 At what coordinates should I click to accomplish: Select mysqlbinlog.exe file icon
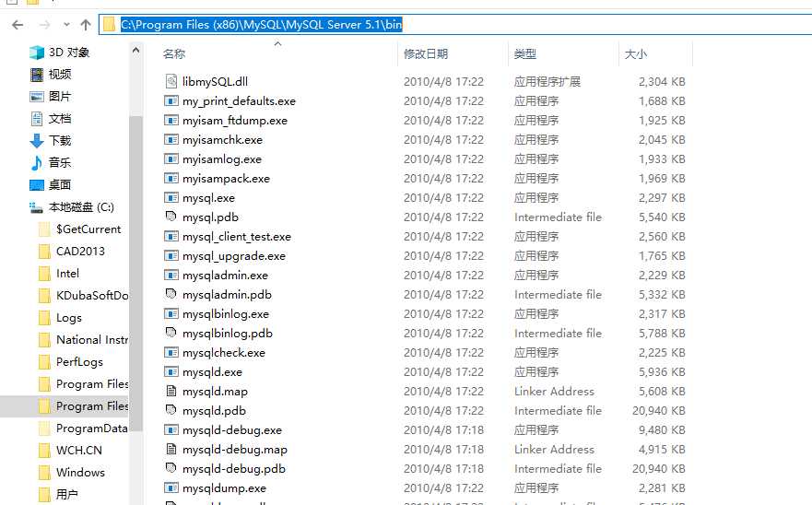tap(171, 313)
